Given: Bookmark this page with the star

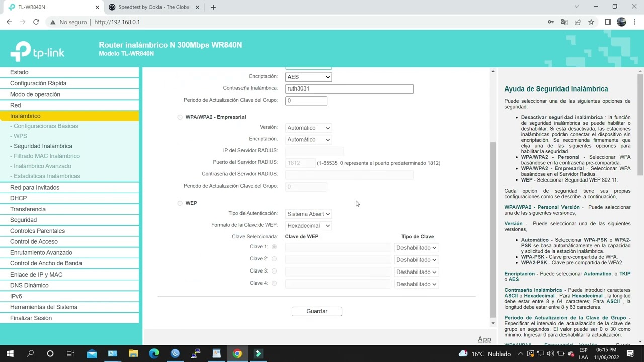Looking at the screenshot, I should click(x=591, y=22).
